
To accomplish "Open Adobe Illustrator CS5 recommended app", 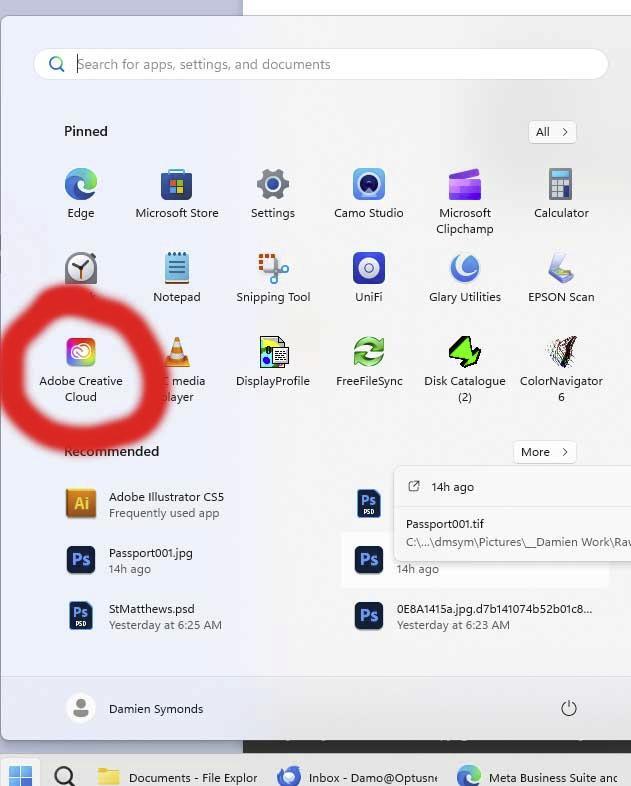I will click(x=145, y=504).
